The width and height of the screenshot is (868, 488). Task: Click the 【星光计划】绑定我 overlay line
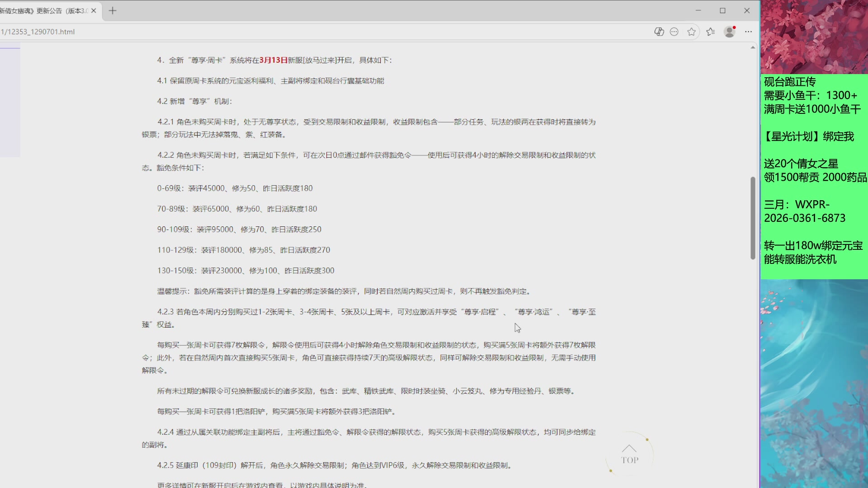808,136
